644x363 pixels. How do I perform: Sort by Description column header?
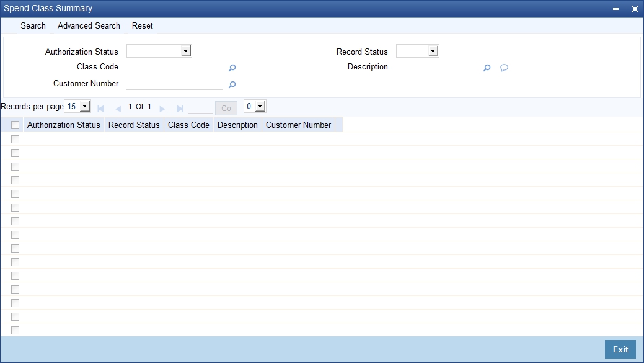[x=237, y=125]
